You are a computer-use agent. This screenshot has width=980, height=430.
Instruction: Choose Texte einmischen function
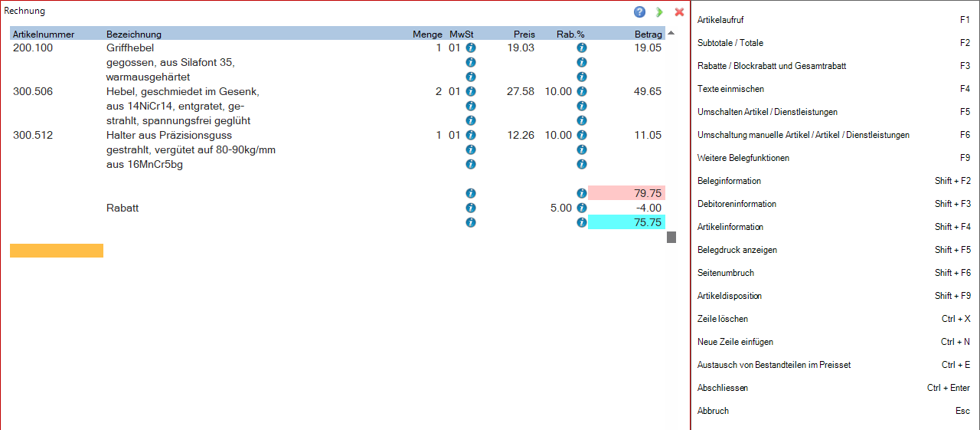tap(834, 89)
